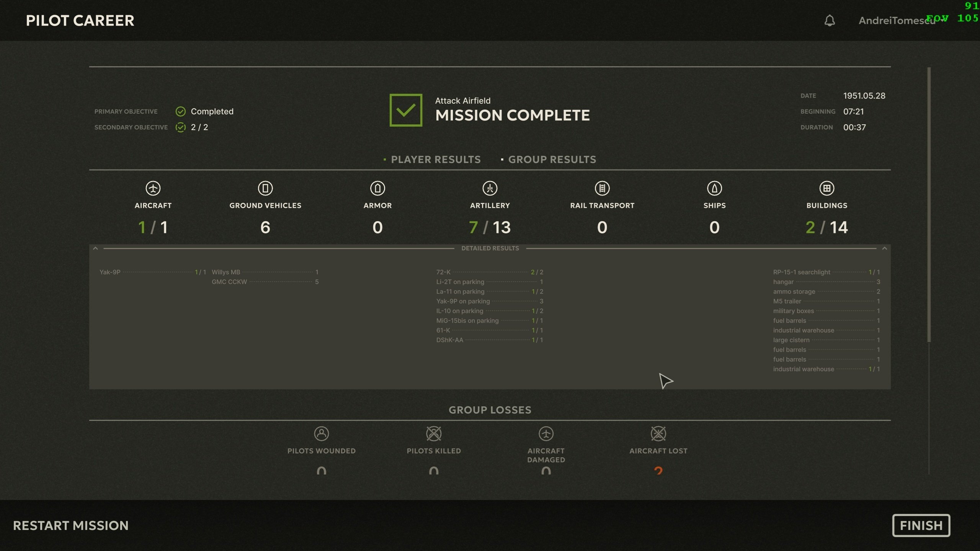Click the Pilot Career title
Image resolution: width=980 pixels, height=551 pixels.
click(80, 20)
